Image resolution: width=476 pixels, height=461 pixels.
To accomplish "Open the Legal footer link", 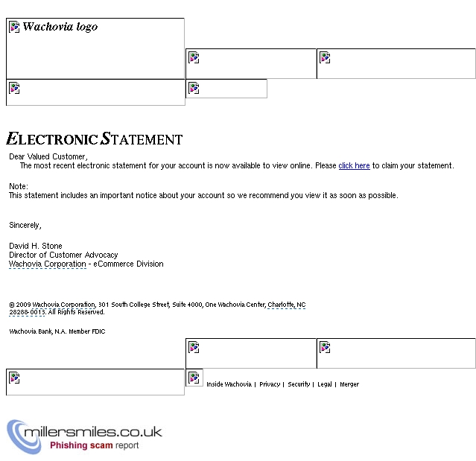I will [x=325, y=384].
